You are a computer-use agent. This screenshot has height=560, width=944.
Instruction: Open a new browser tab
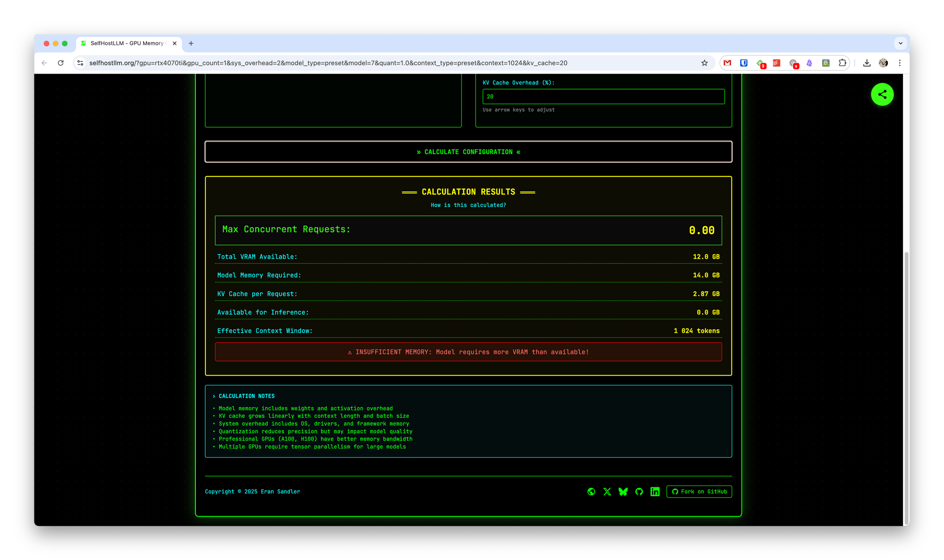[191, 43]
